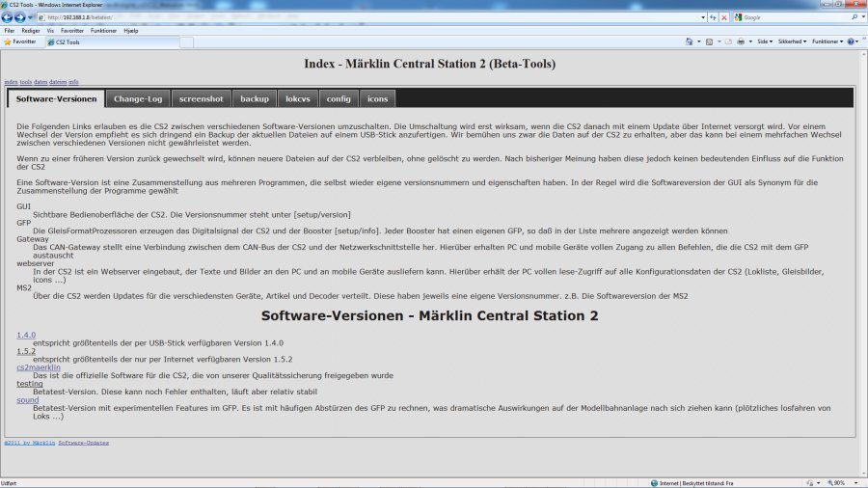The height and width of the screenshot is (488, 868).
Task: Print the page with the printer icon
Action: [741, 41]
